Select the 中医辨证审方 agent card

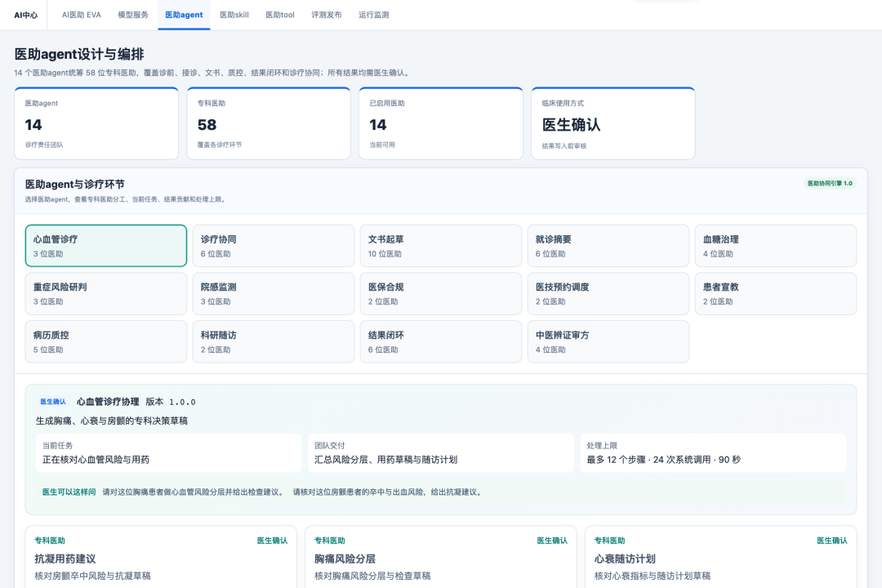[x=608, y=341]
